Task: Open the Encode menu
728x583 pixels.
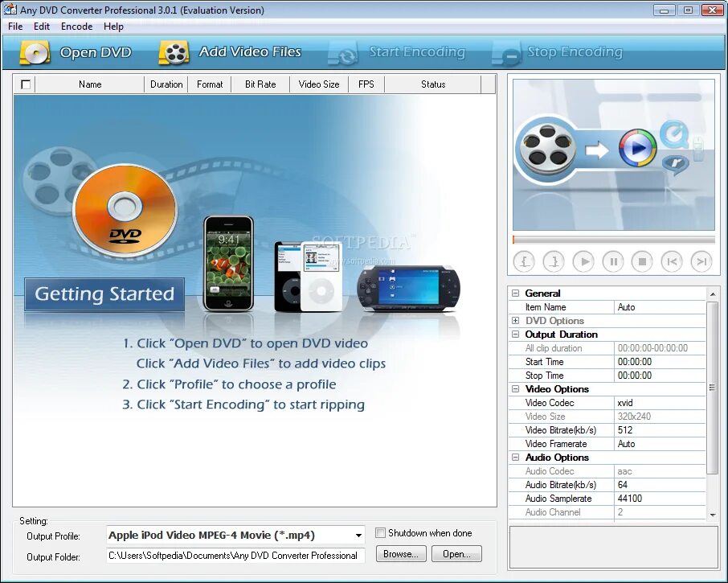Action: coord(76,27)
